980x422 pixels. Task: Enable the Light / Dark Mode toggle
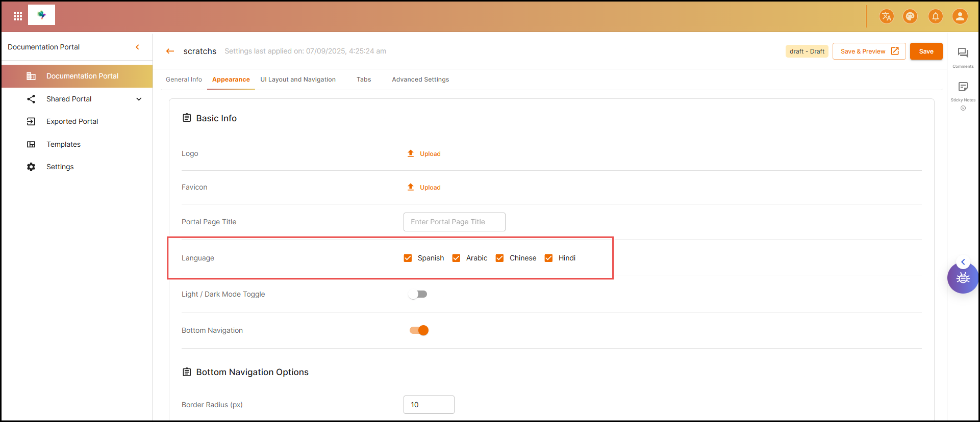click(x=418, y=294)
